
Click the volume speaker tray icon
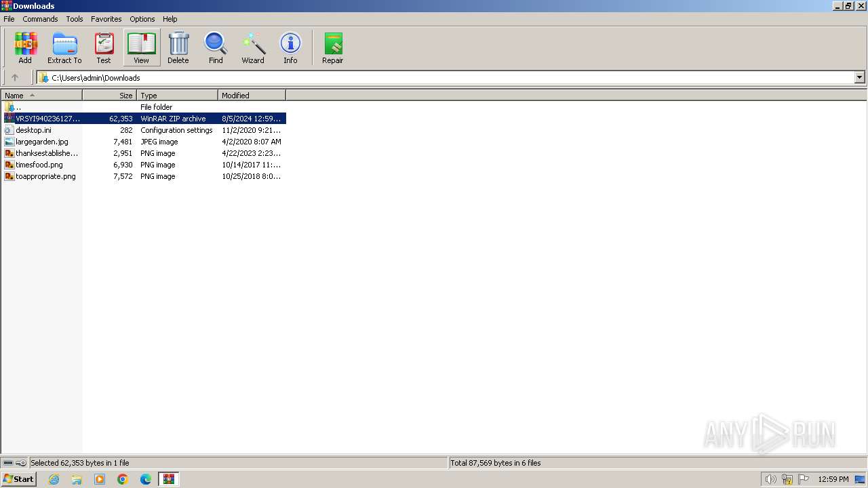click(770, 479)
